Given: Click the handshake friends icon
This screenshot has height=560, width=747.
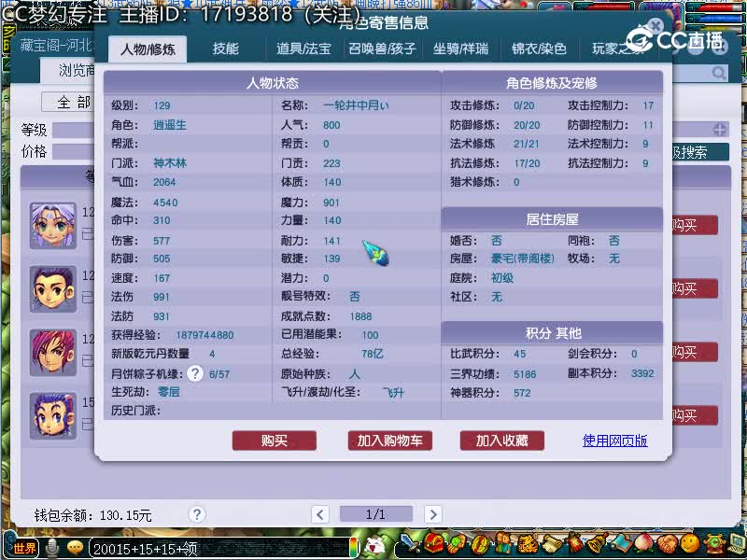Looking at the screenshot, I should click(668, 544).
